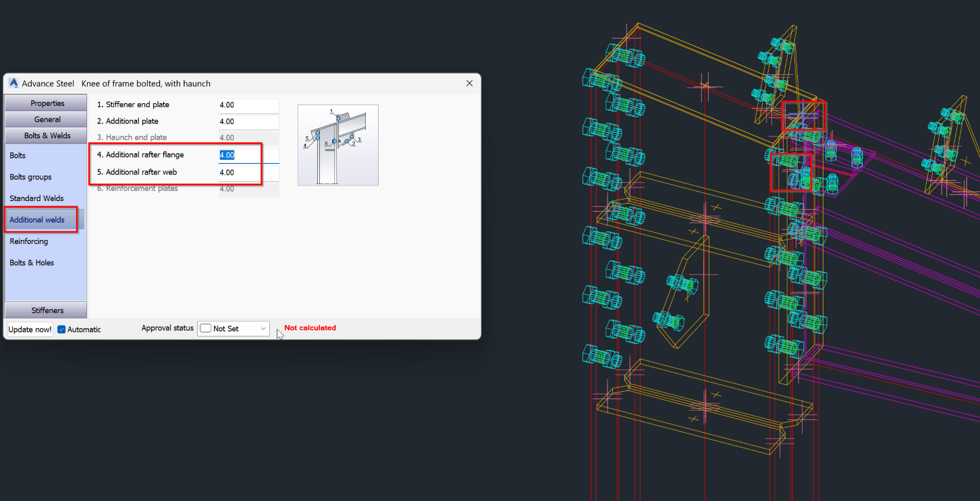This screenshot has width=980, height=501.
Task: Edit the Stiffener end plate value
Action: pyautogui.click(x=248, y=105)
